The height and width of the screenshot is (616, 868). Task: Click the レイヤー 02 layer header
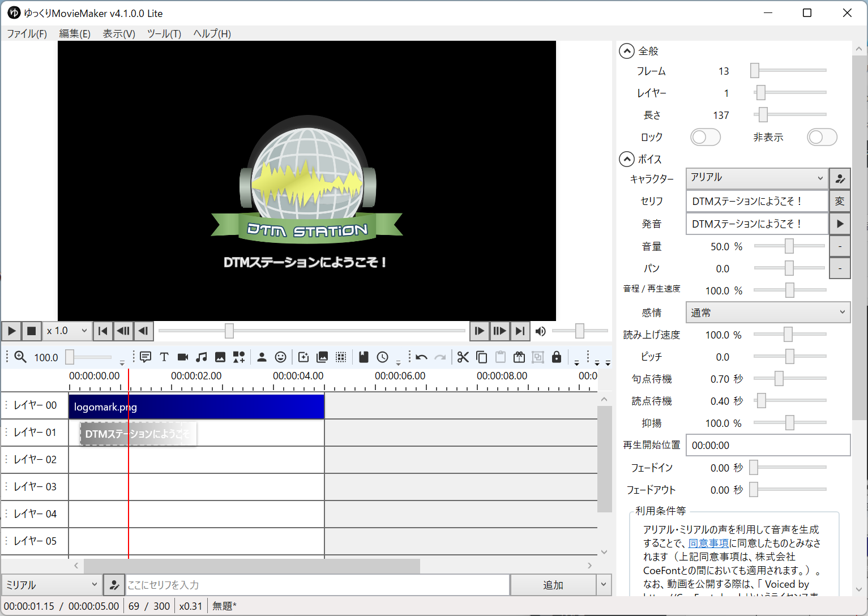[x=35, y=459]
